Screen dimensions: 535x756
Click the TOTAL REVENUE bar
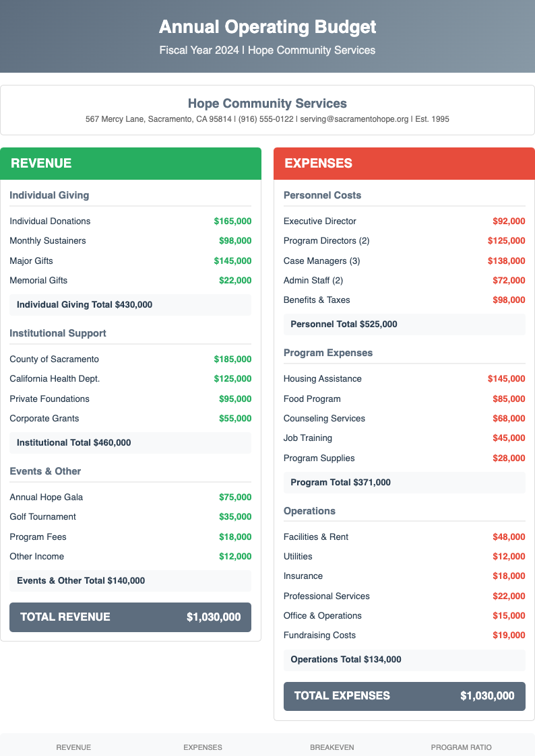click(x=130, y=617)
